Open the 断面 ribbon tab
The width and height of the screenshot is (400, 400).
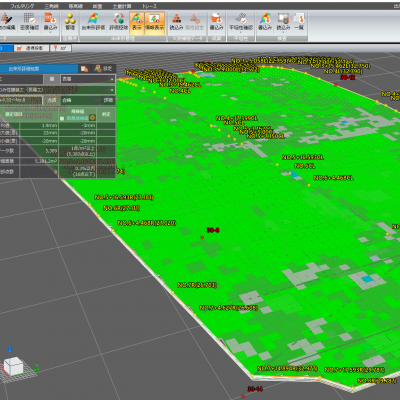pyautogui.click(x=97, y=6)
